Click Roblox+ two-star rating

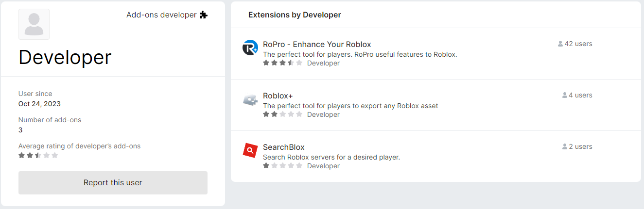coord(282,114)
